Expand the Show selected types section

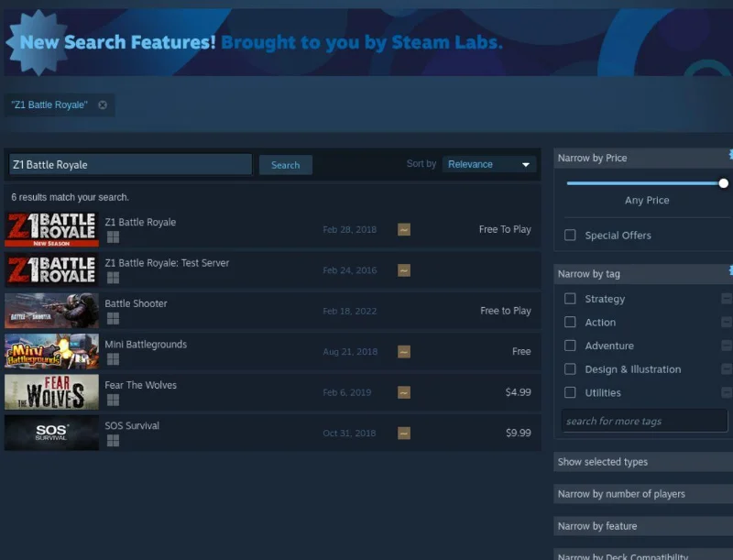[x=643, y=462]
